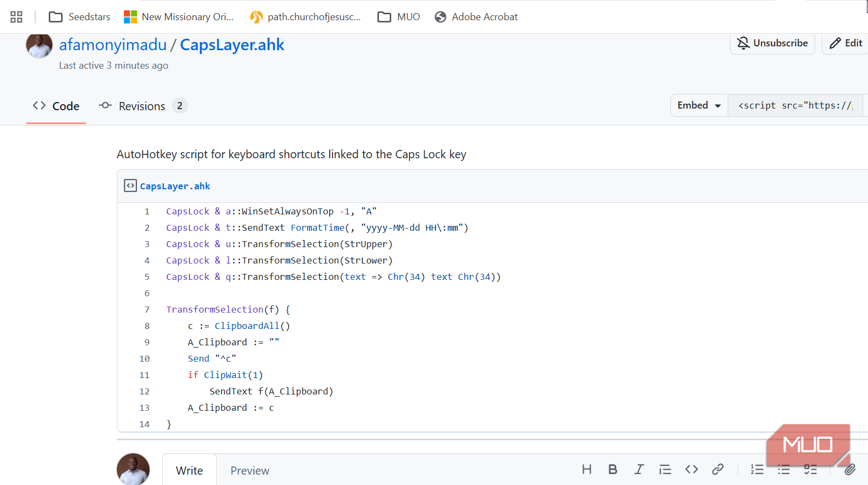Viewport: 868px width, 485px height.
Task: Click the Send "^c" code line
Action: click(212, 358)
